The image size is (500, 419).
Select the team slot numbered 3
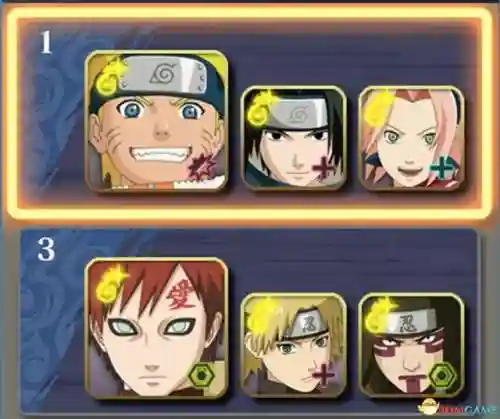pyautogui.click(x=250, y=320)
